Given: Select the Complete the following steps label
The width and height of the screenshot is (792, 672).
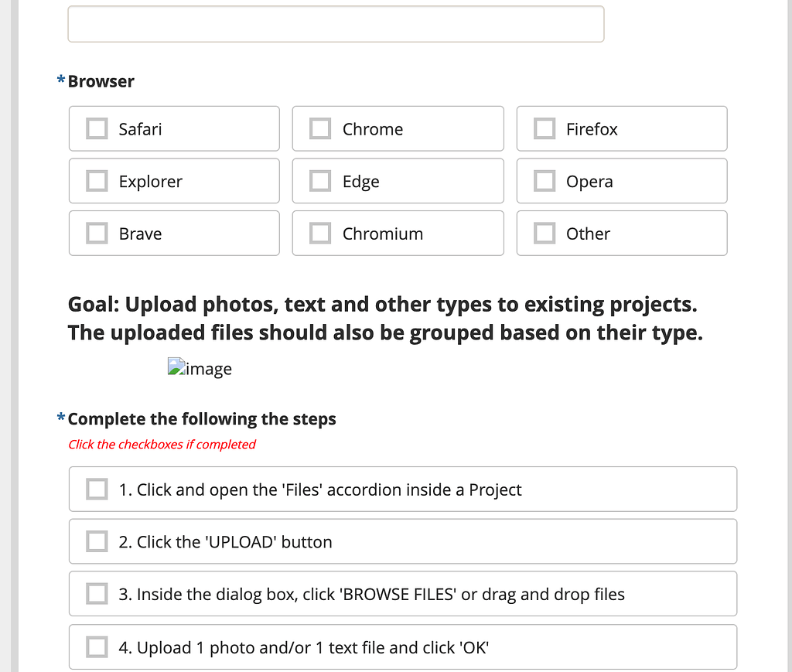Looking at the screenshot, I should pos(201,418).
